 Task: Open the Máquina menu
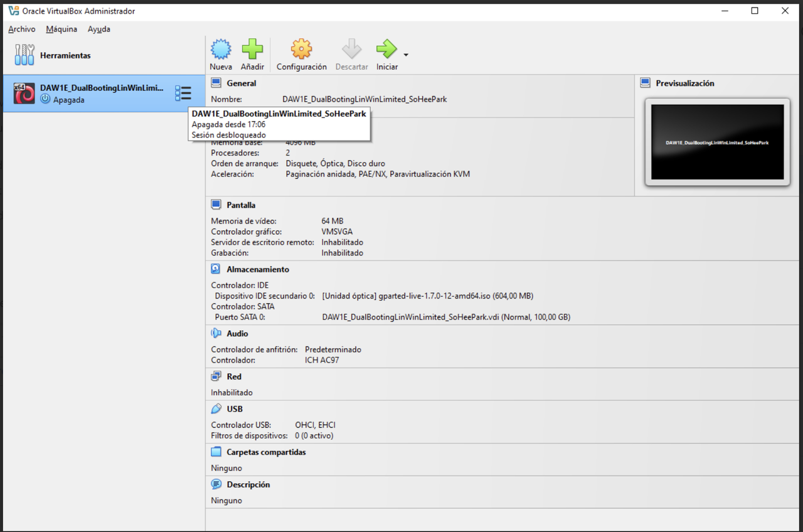click(61, 29)
